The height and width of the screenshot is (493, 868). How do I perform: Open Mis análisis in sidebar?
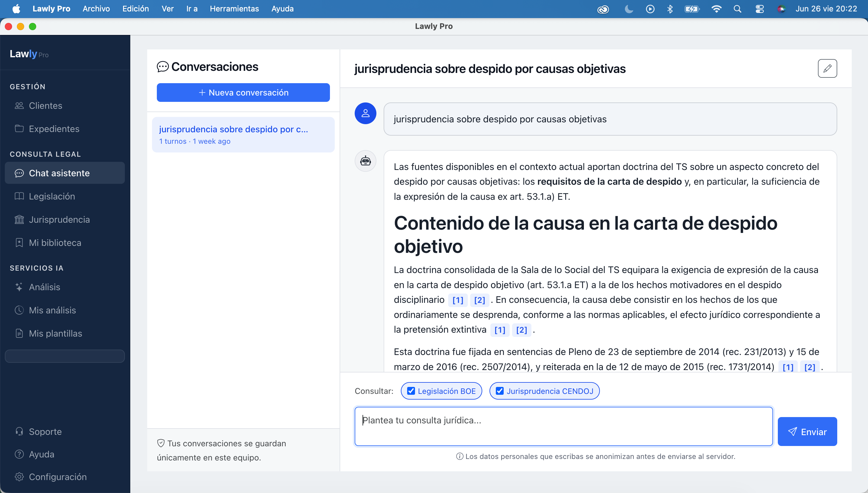point(65,310)
